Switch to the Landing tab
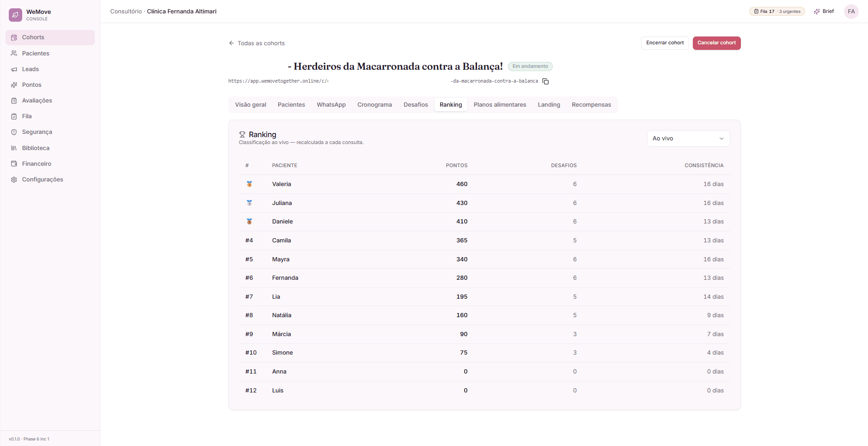This screenshot has width=868, height=446. [549, 105]
